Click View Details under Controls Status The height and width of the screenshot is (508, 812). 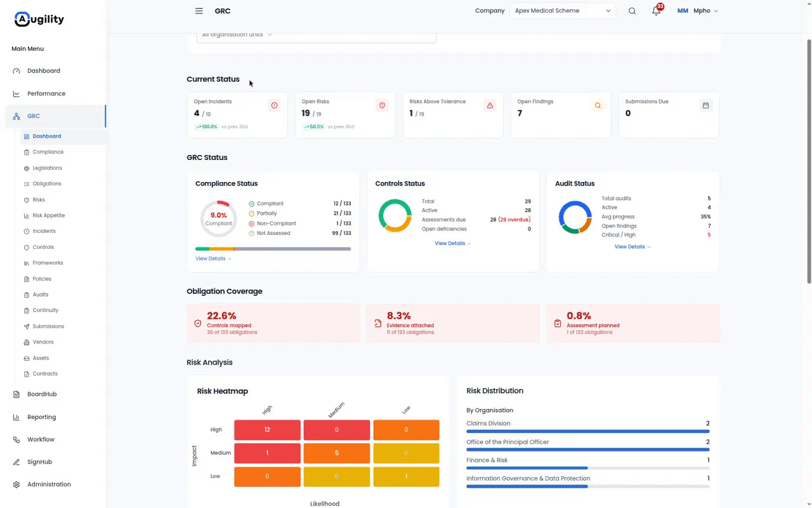452,243
